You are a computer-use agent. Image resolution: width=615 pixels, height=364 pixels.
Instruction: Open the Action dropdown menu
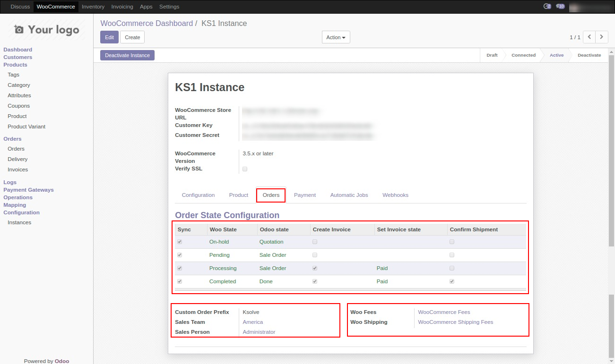pyautogui.click(x=336, y=37)
